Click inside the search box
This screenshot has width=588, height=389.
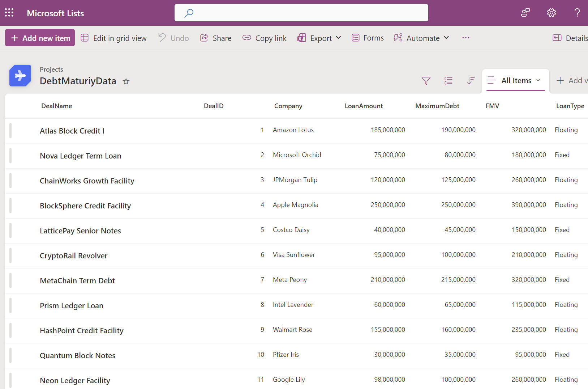click(x=301, y=13)
